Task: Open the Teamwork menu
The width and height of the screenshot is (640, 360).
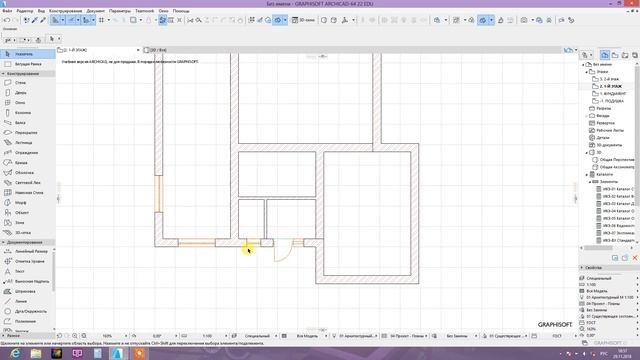Action: 144,11
